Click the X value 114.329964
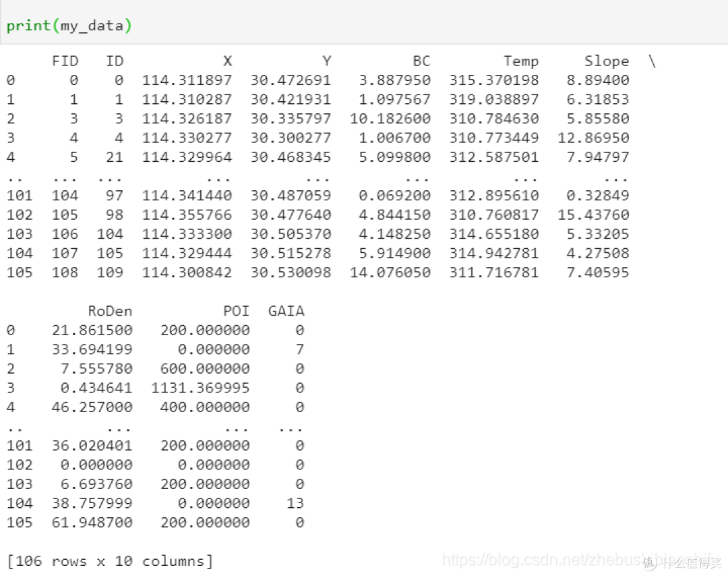The height and width of the screenshot is (578, 728). (x=187, y=157)
